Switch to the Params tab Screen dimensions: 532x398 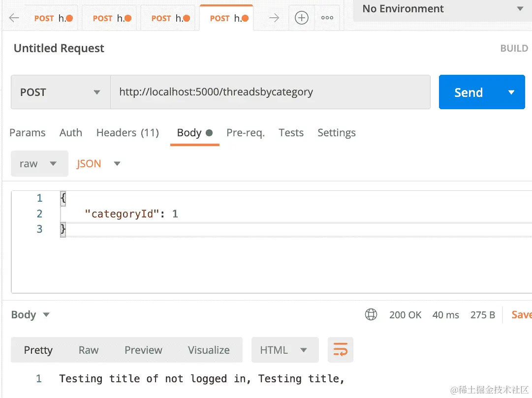(x=28, y=133)
